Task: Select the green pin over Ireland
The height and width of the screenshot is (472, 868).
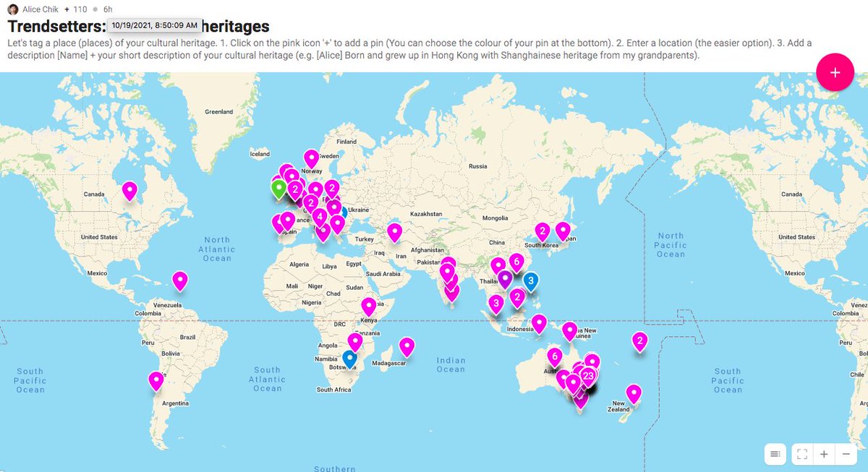Action: [278, 189]
